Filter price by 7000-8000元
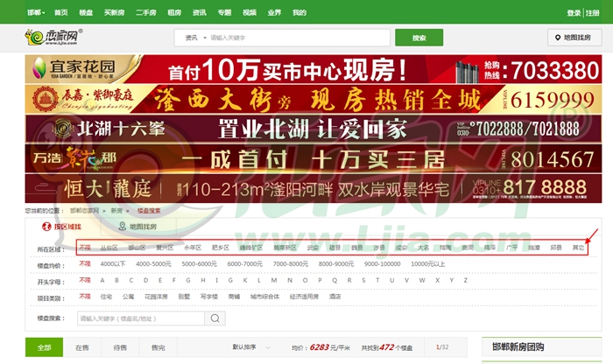 pos(291,264)
